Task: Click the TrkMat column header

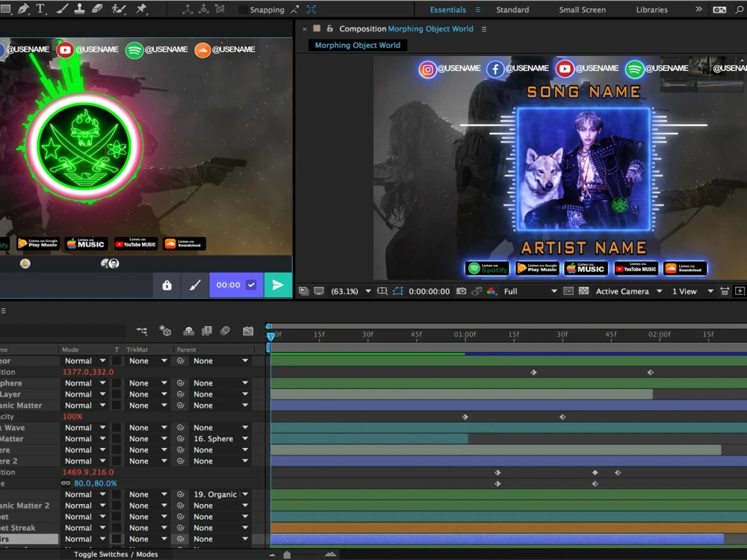Action: pos(137,349)
